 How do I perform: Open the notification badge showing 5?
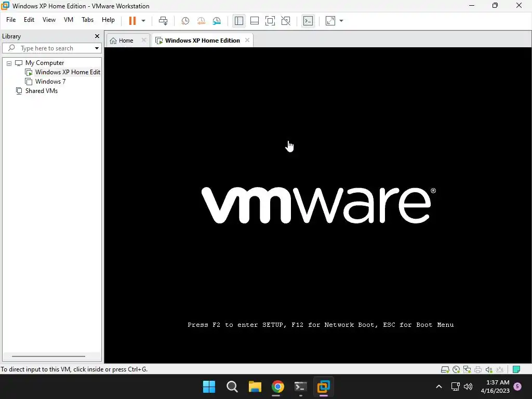click(x=517, y=387)
